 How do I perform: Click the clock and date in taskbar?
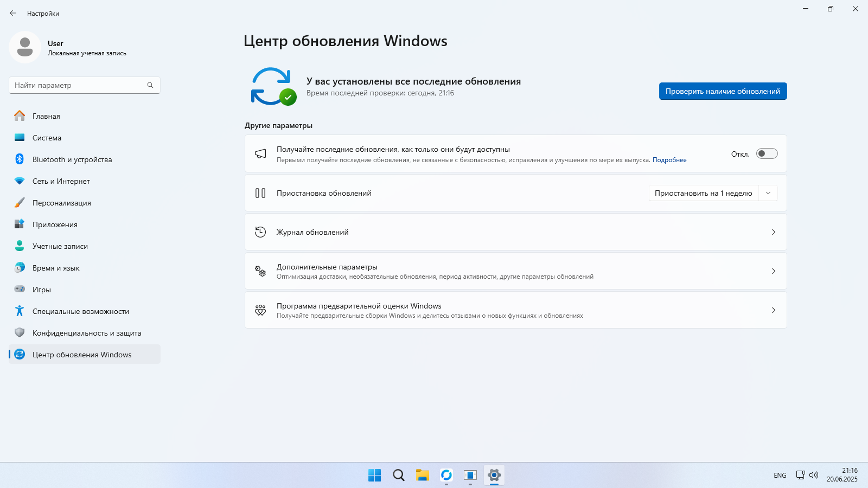click(842, 475)
